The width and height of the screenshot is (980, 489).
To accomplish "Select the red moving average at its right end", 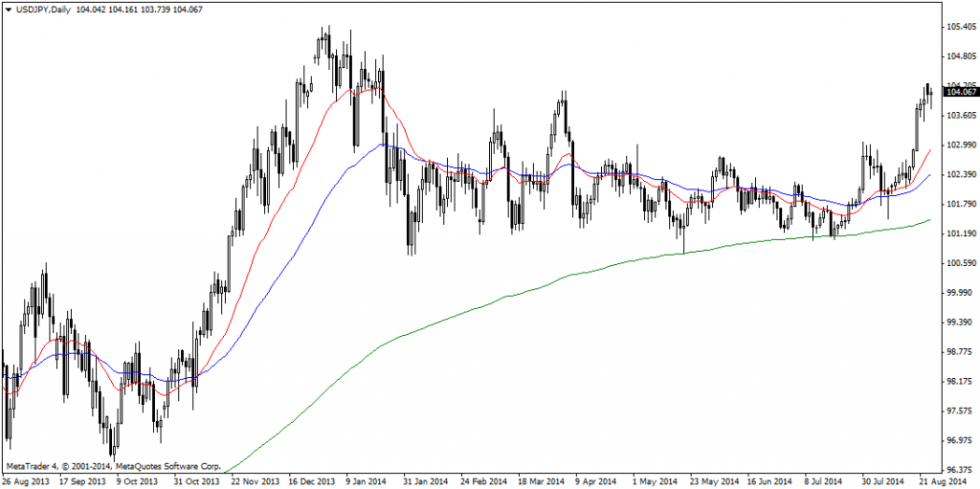I will coord(928,152).
